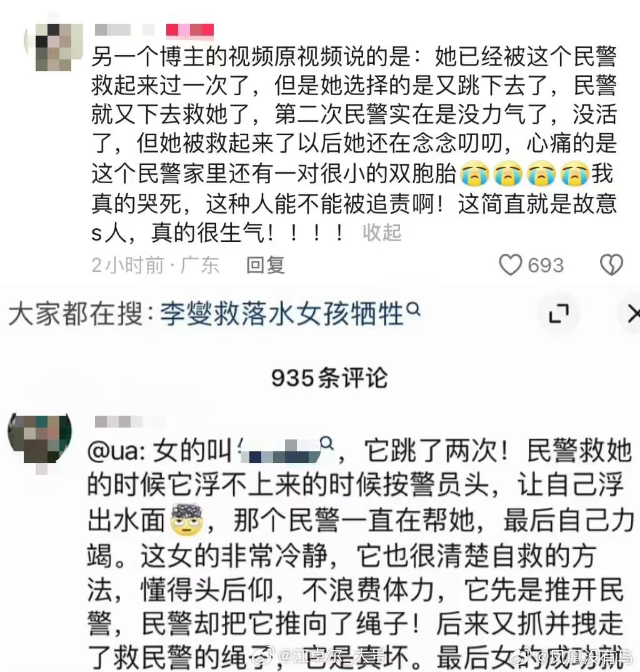This screenshot has width=640, height=672.
Task: Collapse the first comment via 收起
Action: (x=382, y=233)
